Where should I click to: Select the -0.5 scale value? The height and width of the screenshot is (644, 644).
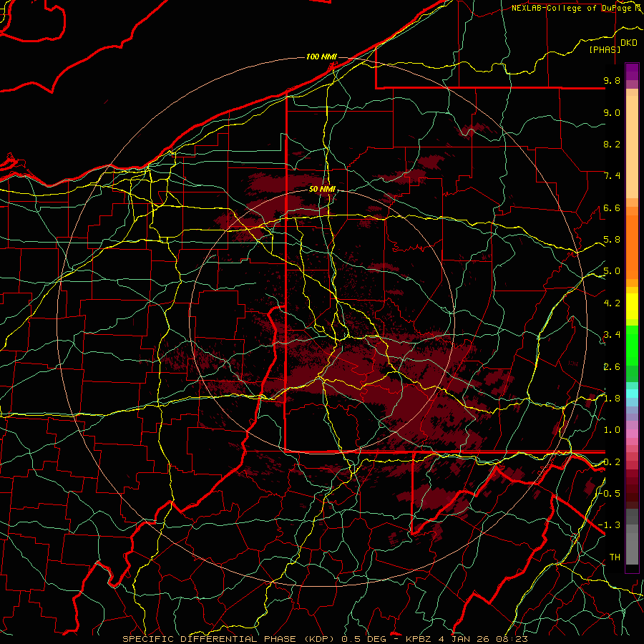tap(610, 493)
